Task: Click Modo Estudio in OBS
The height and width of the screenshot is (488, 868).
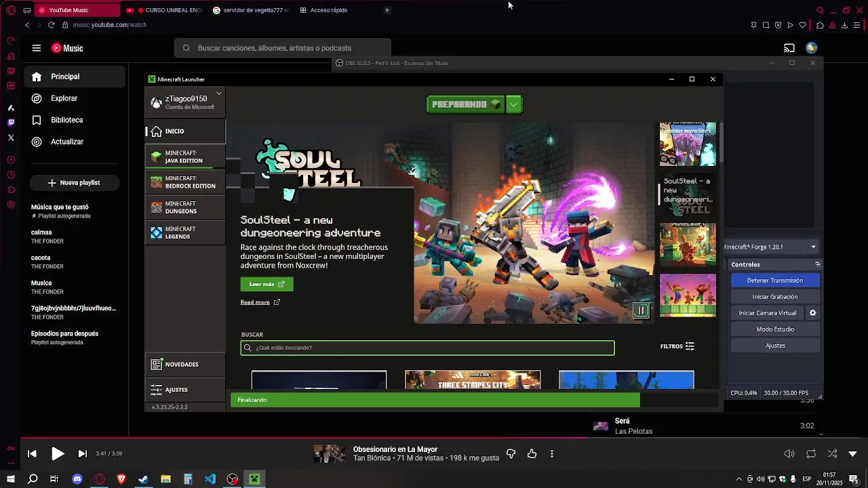Action: (775, 329)
